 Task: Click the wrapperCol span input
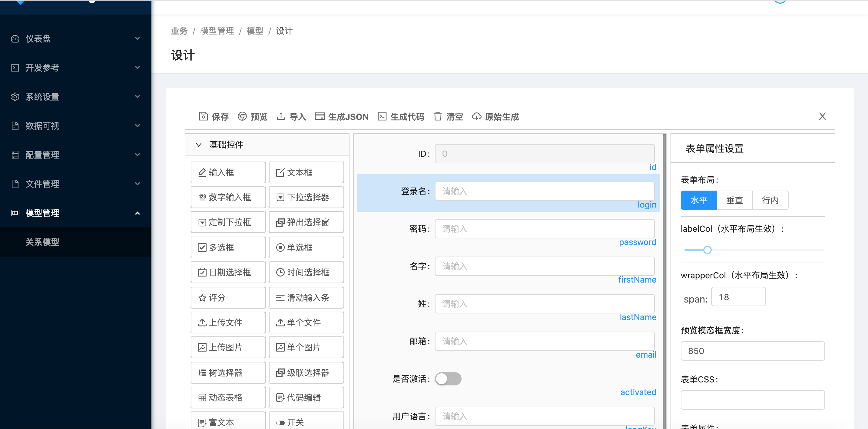pos(738,297)
